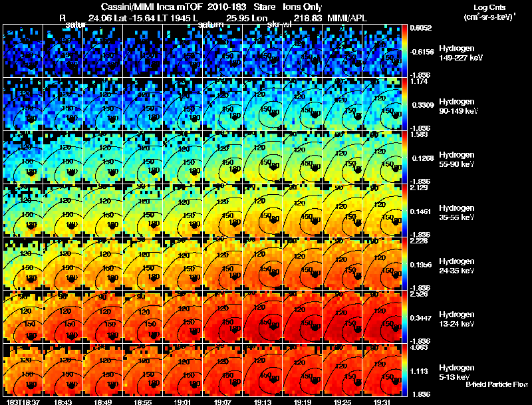Click the '18:43' time label
This screenshot has height=405, width=532.
click(x=63, y=402)
